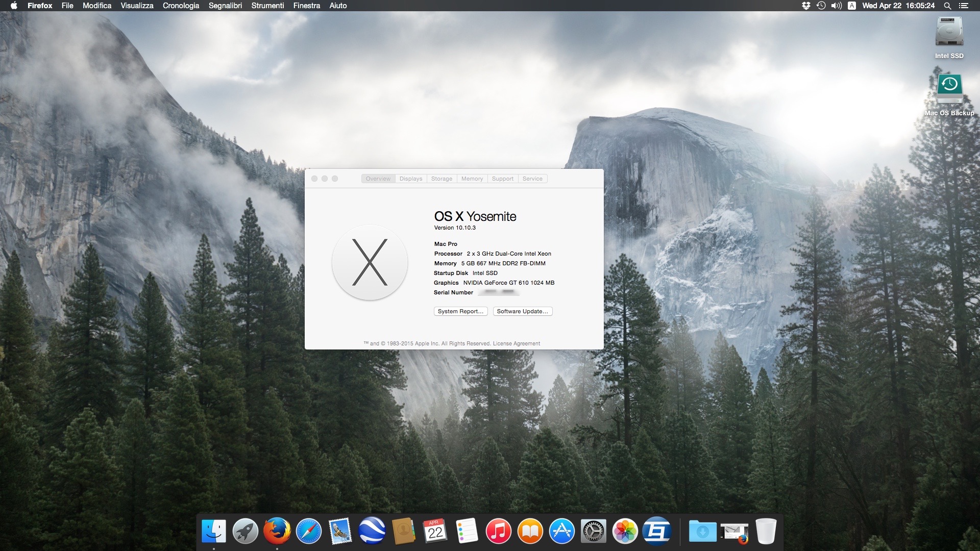980x551 pixels.
Task: Open Time Machine menu bar icon
Action: 821,6
